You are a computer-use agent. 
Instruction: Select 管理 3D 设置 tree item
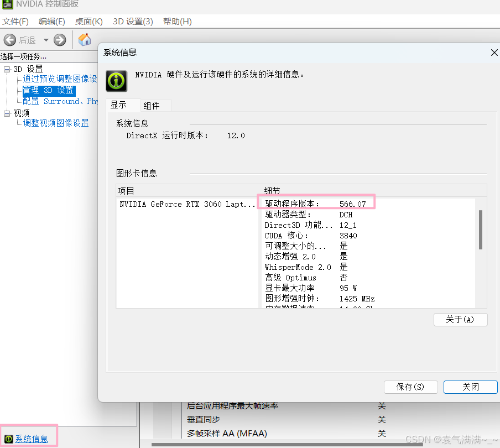pyautogui.click(x=49, y=90)
